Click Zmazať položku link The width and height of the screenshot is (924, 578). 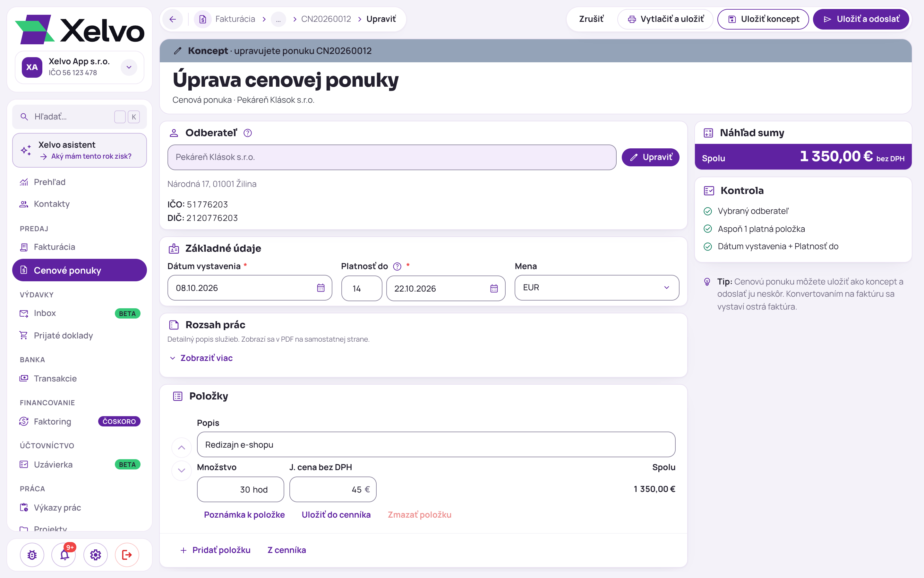coord(420,514)
